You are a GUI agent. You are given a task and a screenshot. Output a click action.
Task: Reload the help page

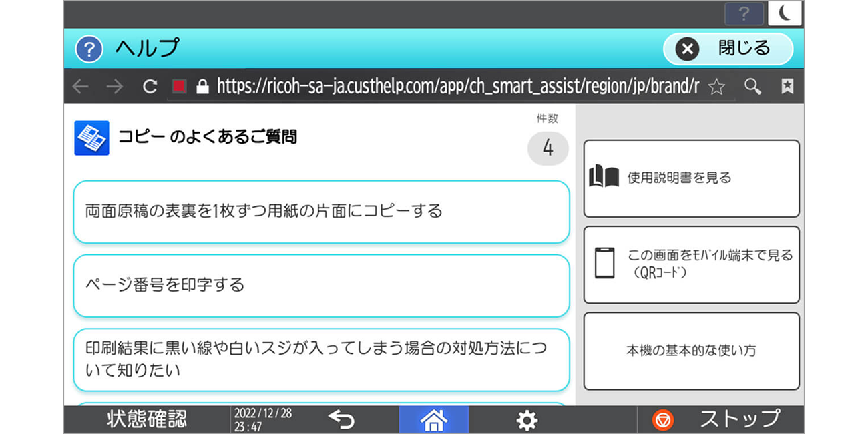pos(150,87)
